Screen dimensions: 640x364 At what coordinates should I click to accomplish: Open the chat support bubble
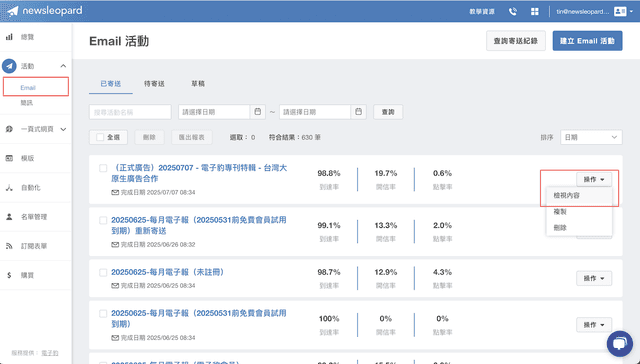(x=620, y=343)
